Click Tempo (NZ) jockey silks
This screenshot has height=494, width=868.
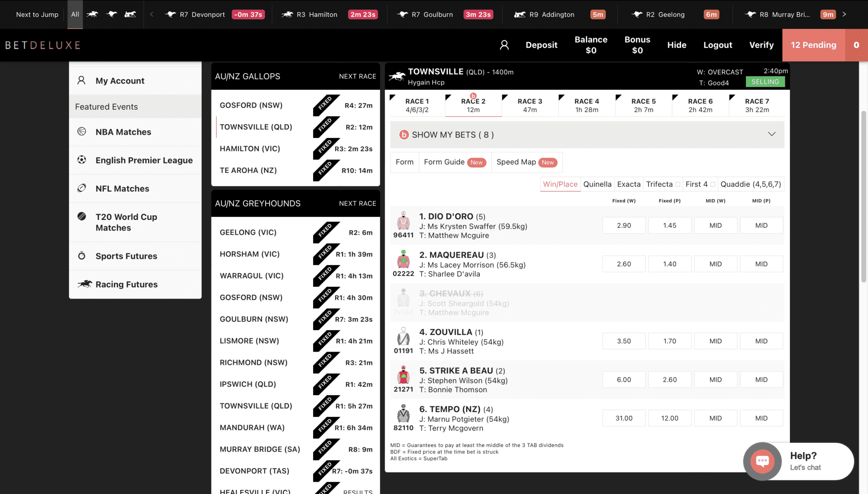pyautogui.click(x=403, y=413)
